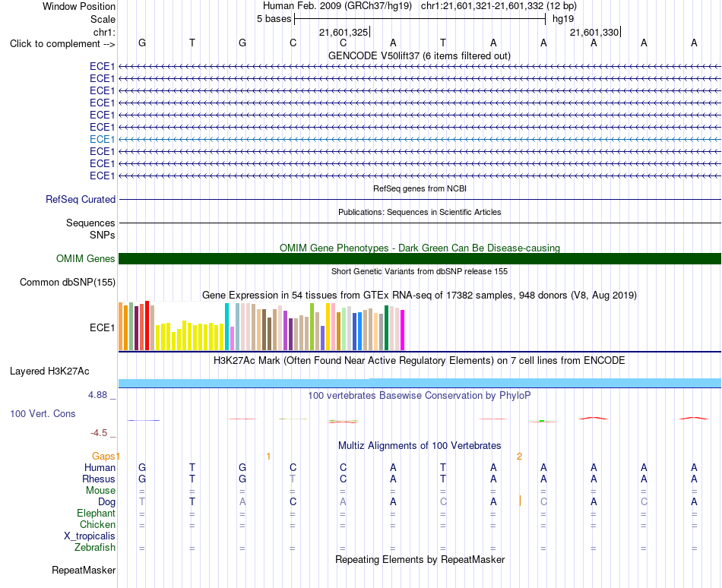The width and height of the screenshot is (722, 588).
Task: Click the tall red bar in GTEx chart
Action: (x=147, y=326)
